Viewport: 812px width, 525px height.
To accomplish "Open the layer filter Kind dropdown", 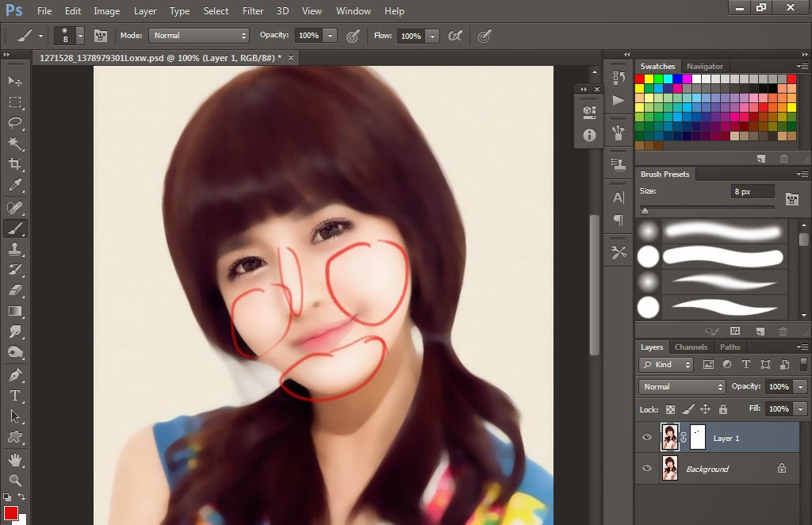I will 666,365.
